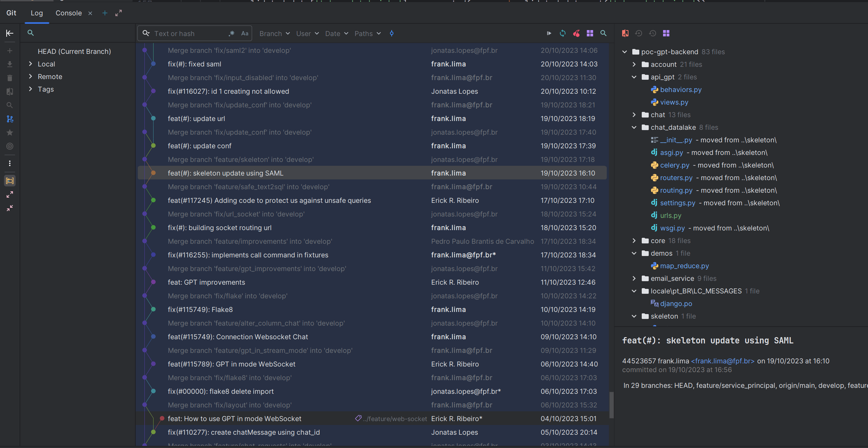868x448 pixels.
Task: Click the frank.lima@fpf.br email link
Action: click(x=723, y=361)
